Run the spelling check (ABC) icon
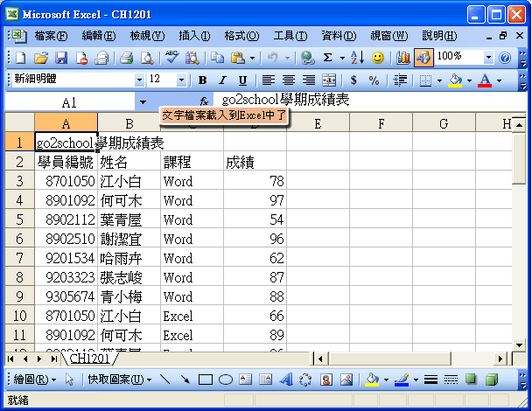 pyautogui.click(x=171, y=58)
